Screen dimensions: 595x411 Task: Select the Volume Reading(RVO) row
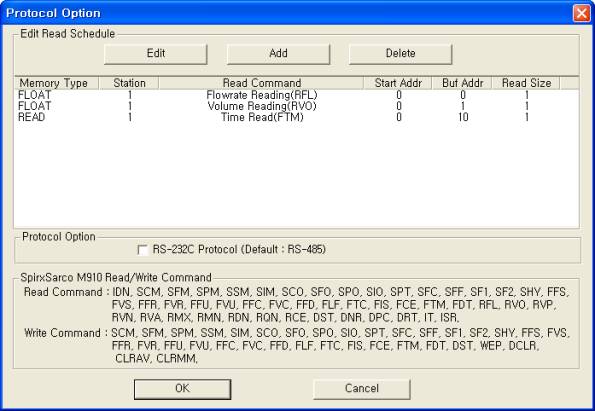pyautogui.click(x=296, y=106)
